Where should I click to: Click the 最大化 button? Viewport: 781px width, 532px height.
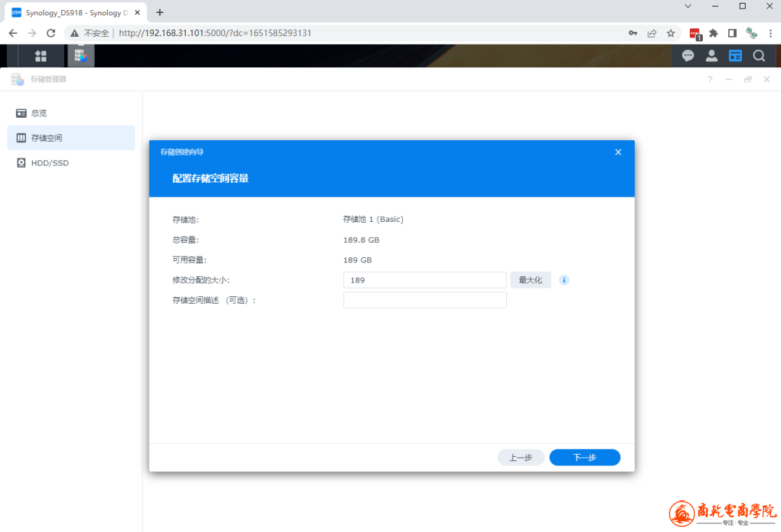pyautogui.click(x=530, y=280)
